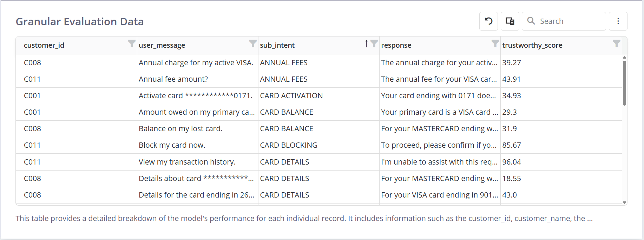Sort by the trustworthy_score header
644x240 pixels.
click(x=532, y=45)
